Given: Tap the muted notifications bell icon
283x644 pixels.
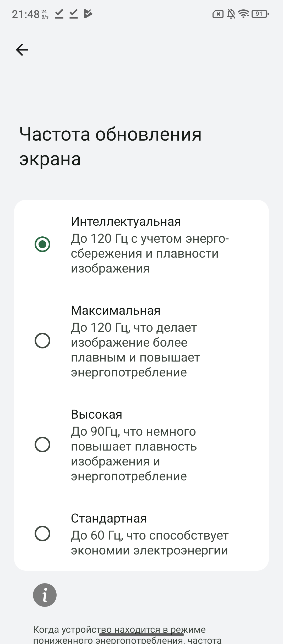Looking at the screenshot, I should click(x=231, y=14).
